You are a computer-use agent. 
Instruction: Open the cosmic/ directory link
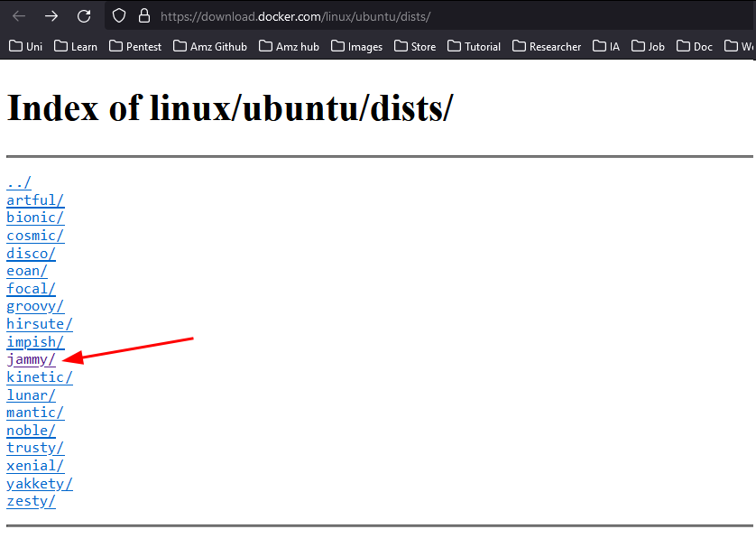35,236
